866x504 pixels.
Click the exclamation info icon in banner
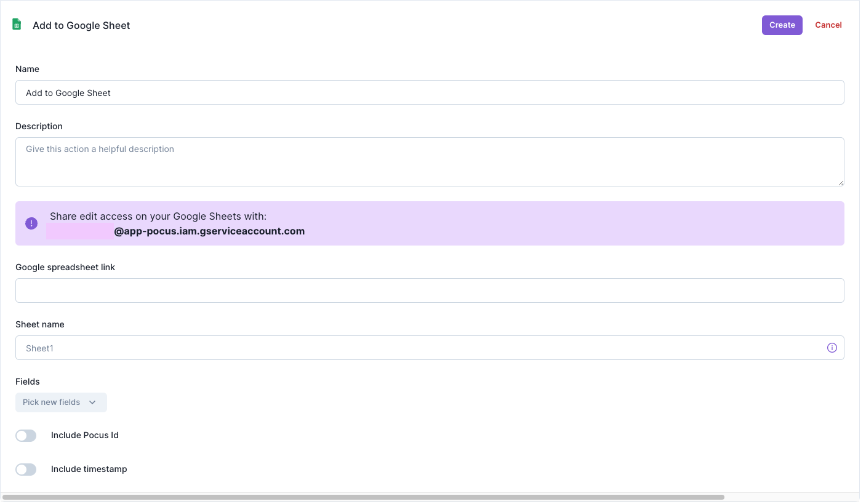(31, 223)
